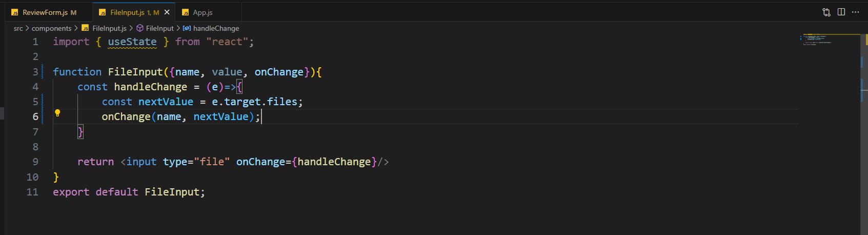This screenshot has width=868, height=235.
Task: Open the More Actions ellipsis menu
Action: 855,12
